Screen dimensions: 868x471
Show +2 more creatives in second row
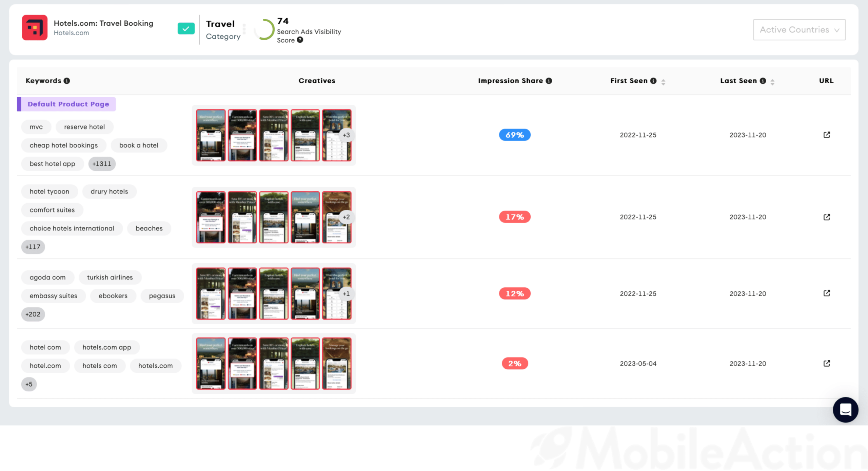coord(346,217)
